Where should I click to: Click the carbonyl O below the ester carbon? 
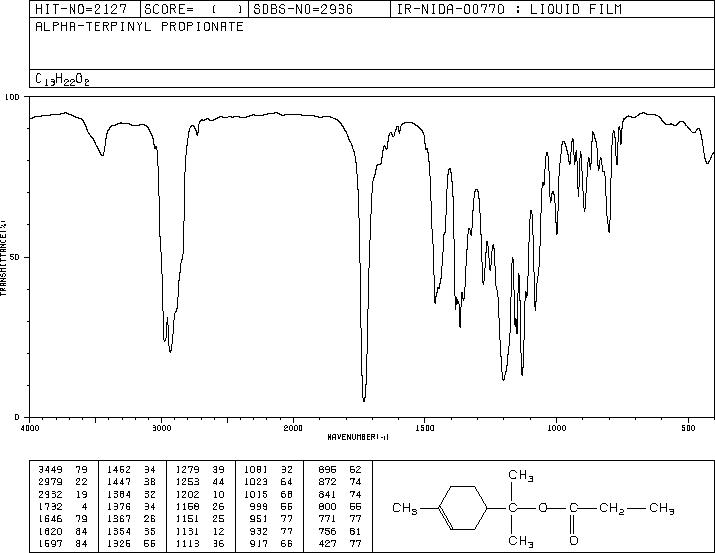pyautogui.click(x=574, y=540)
